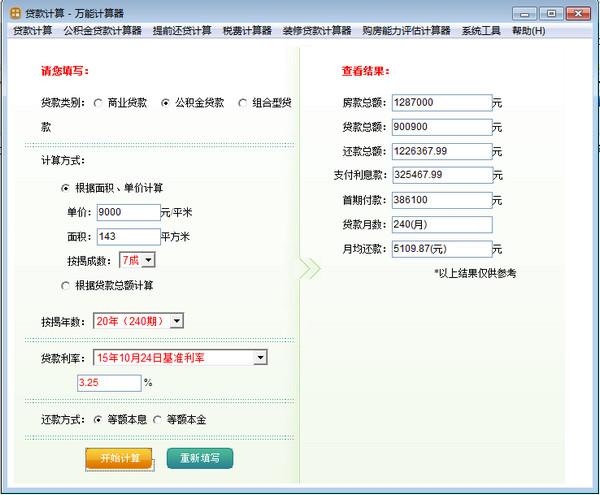The image size is (600, 495).
Task: Click the 以上结果仅供参考 note
Action: [x=475, y=273]
